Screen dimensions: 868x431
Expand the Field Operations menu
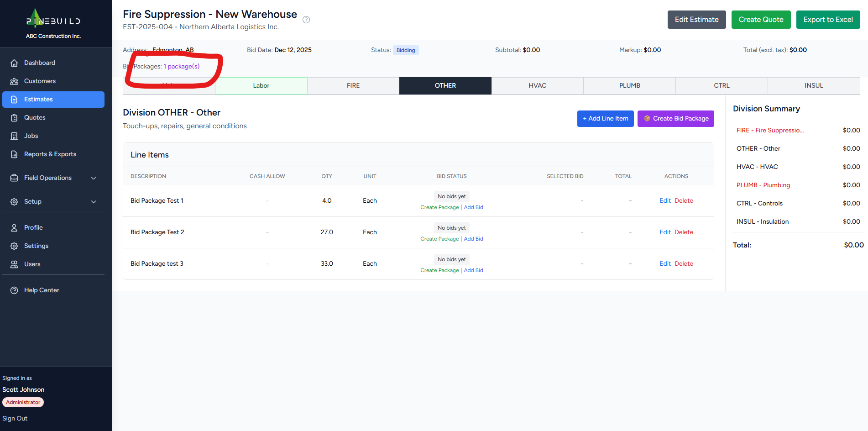[48, 178]
